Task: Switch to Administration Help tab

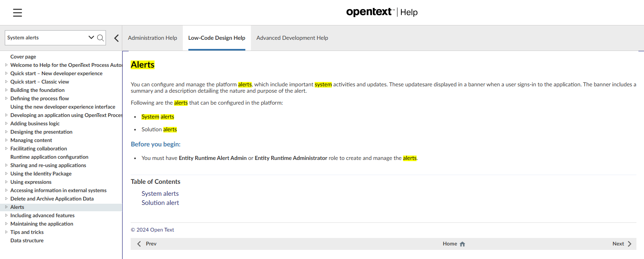Action: pyautogui.click(x=153, y=38)
